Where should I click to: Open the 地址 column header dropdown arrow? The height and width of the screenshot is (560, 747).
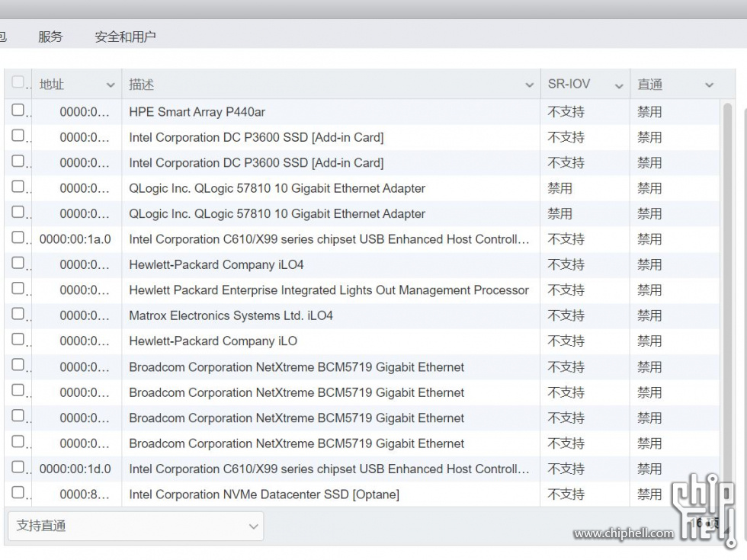pos(111,85)
